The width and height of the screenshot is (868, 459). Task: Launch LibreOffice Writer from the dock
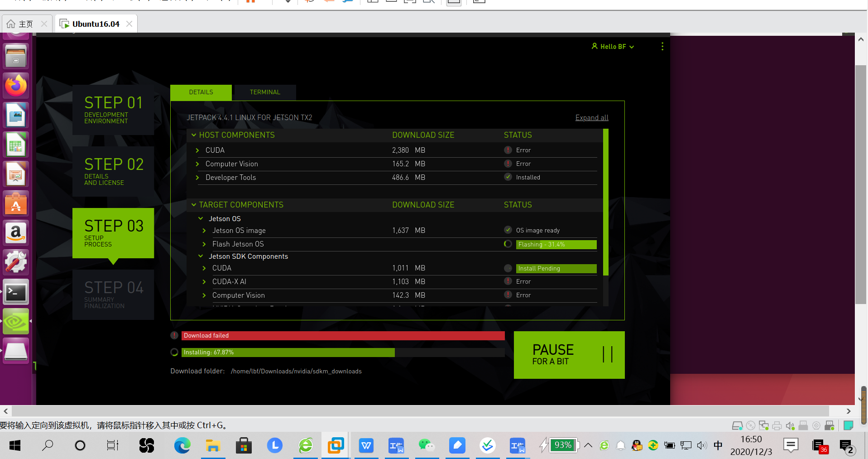[16, 115]
